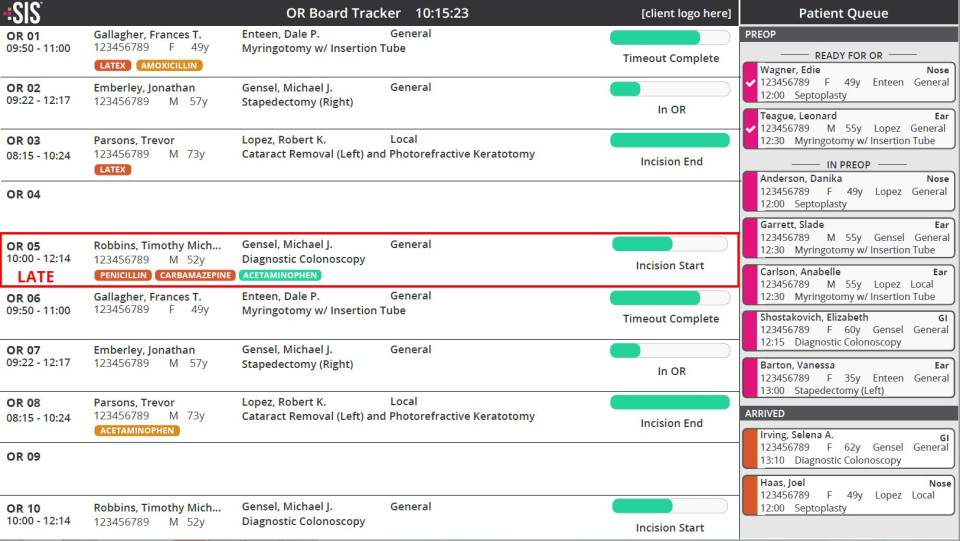Viewport: 960px width, 541px height.
Task: Click the 09:22 - 12:17 time in OR 02
Action: click(x=38, y=100)
